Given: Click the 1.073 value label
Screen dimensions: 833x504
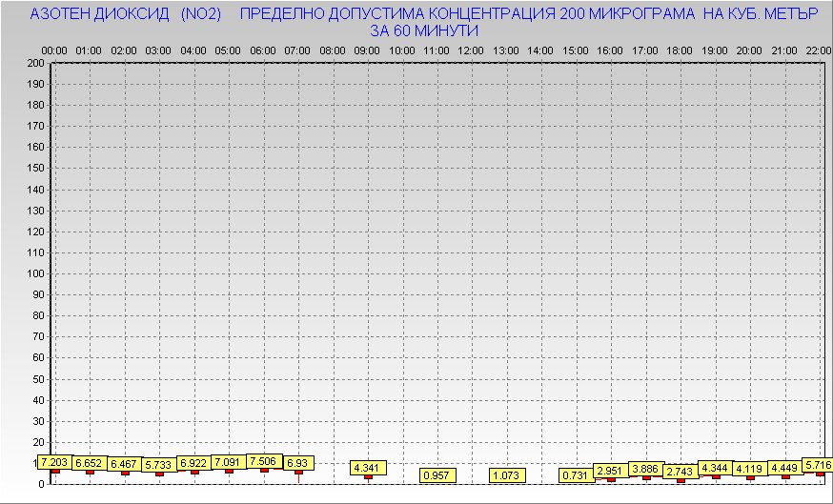Looking at the screenshot, I should 508,474.
